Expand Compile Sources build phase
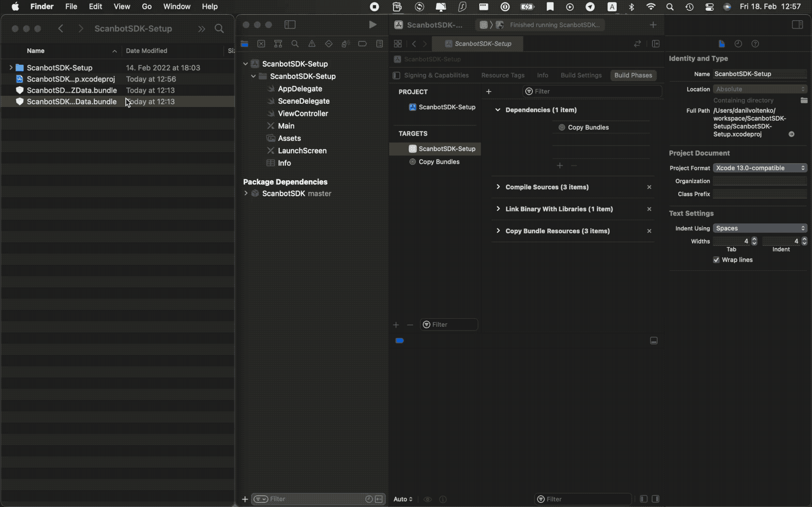Screen dimensions: 812x507 498,187
